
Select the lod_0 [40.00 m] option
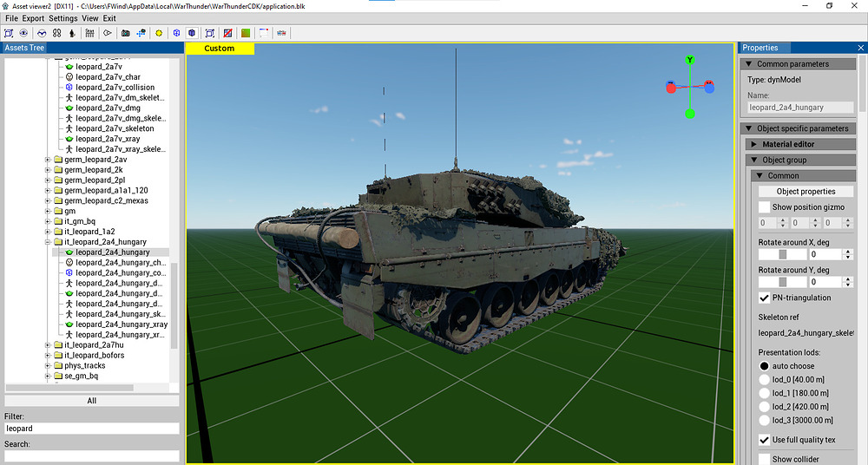765,380
